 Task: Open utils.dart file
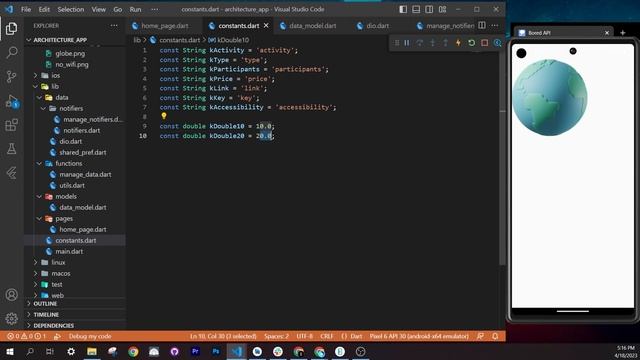[72, 185]
